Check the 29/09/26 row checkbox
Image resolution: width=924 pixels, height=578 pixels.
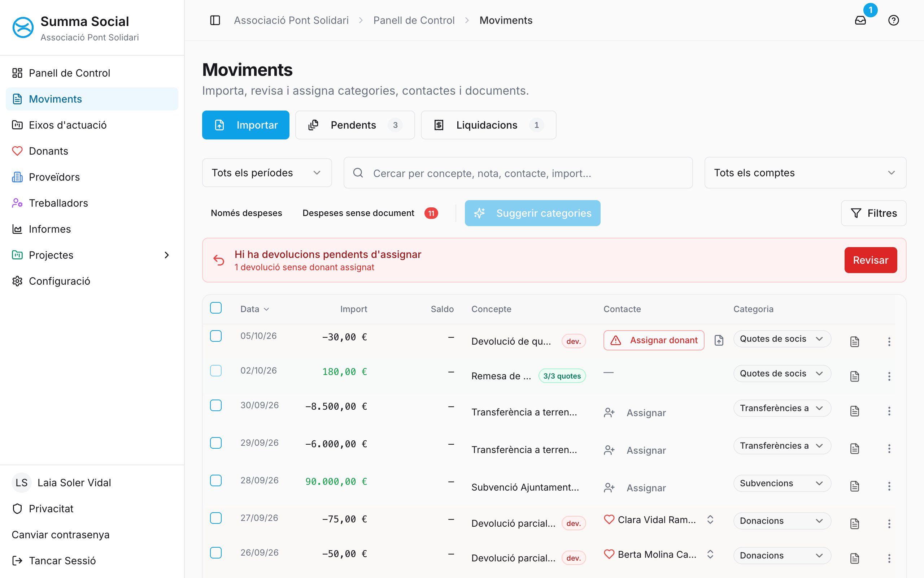216,443
